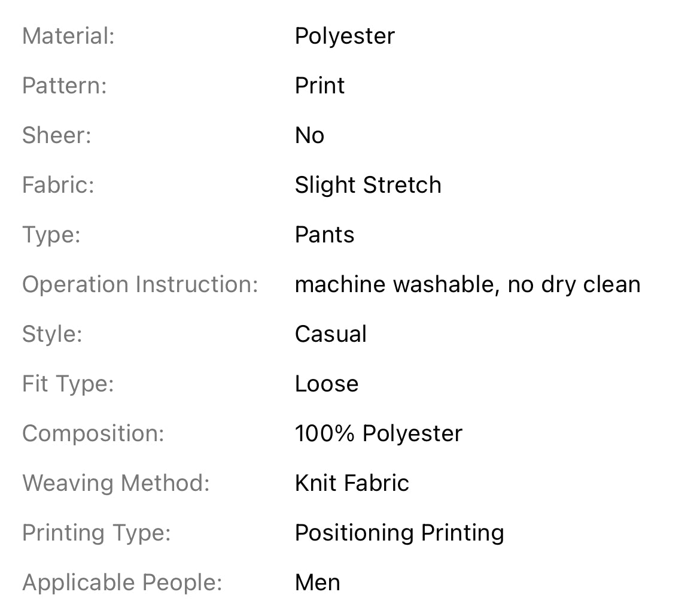Image resolution: width=700 pixels, height=610 pixels.
Task: Click the Composition label
Action: [x=93, y=433]
